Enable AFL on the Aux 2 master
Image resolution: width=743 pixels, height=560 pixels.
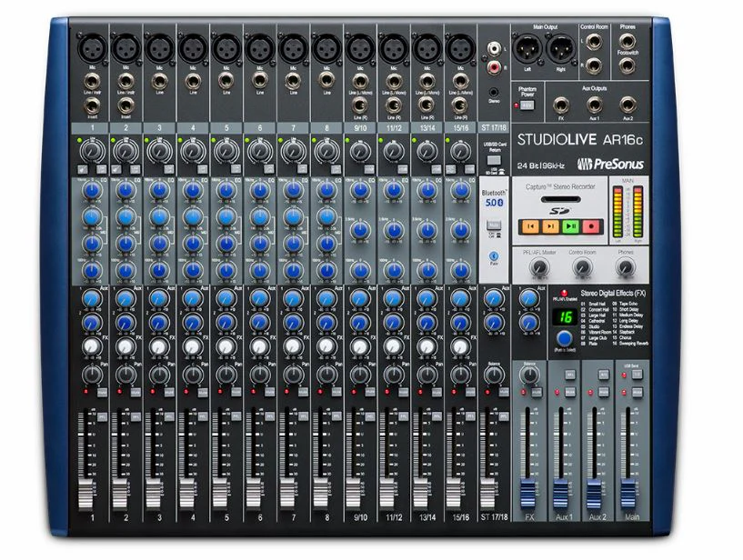(604, 375)
